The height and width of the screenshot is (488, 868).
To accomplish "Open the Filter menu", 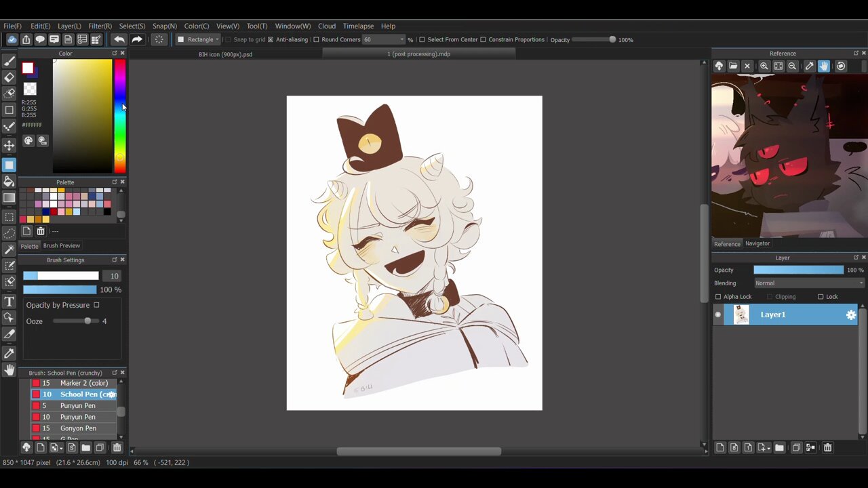I will click(100, 26).
